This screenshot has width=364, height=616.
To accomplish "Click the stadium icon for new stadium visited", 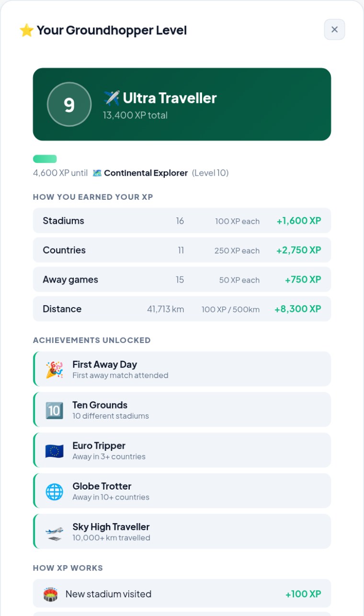I will click(50, 594).
